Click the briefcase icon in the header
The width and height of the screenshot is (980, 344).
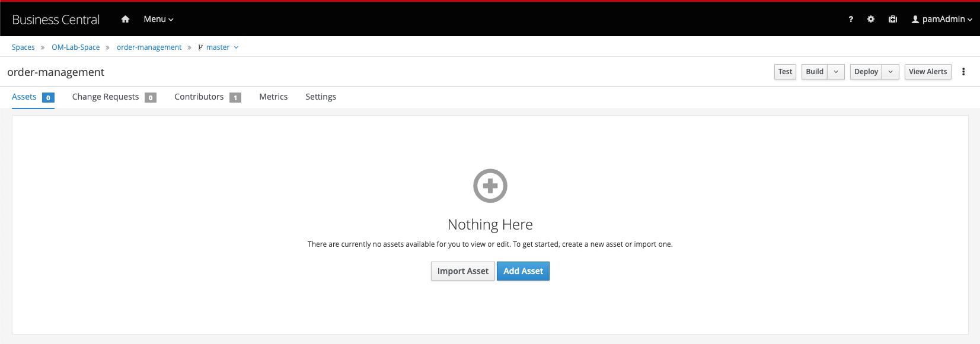(x=893, y=19)
